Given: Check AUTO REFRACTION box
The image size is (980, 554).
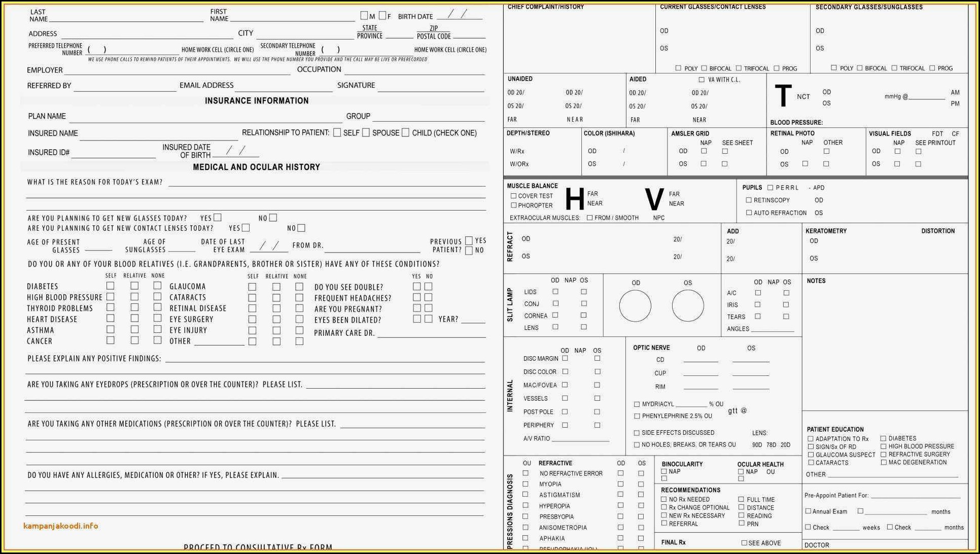Looking at the screenshot, I should pyautogui.click(x=749, y=213).
